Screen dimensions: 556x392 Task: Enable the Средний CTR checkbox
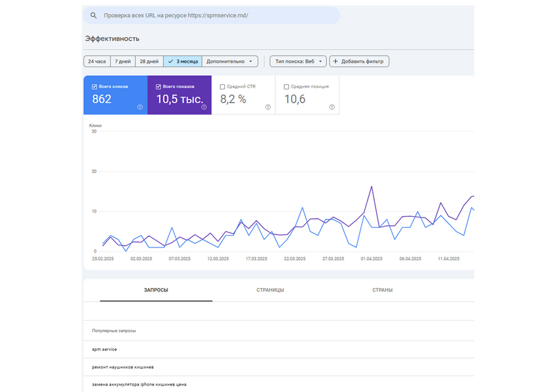pos(222,86)
